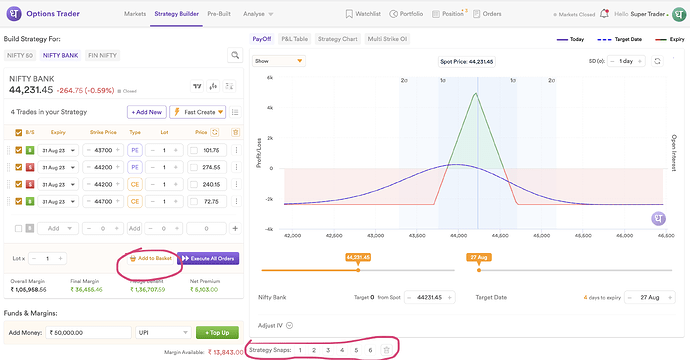Open the expiry dropdown for the 44200 CE row

click(58, 184)
